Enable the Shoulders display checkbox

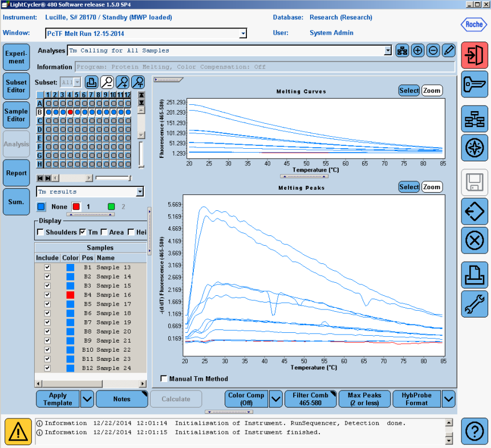point(40,232)
